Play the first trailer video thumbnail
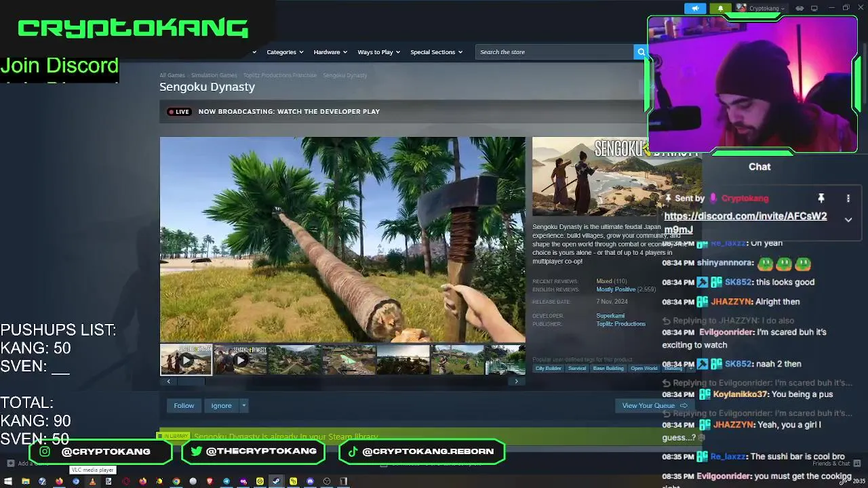The height and width of the screenshot is (488, 868). pyautogui.click(x=186, y=360)
